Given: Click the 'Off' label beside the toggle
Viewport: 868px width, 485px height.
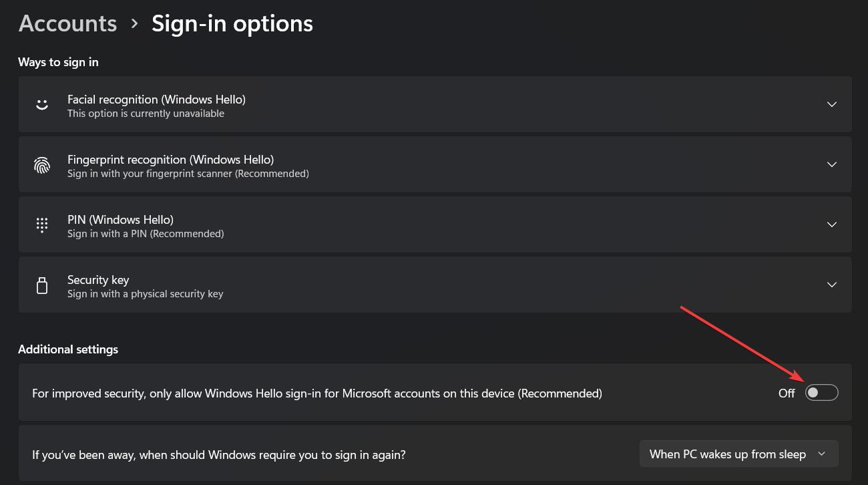Looking at the screenshot, I should click(x=787, y=393).
